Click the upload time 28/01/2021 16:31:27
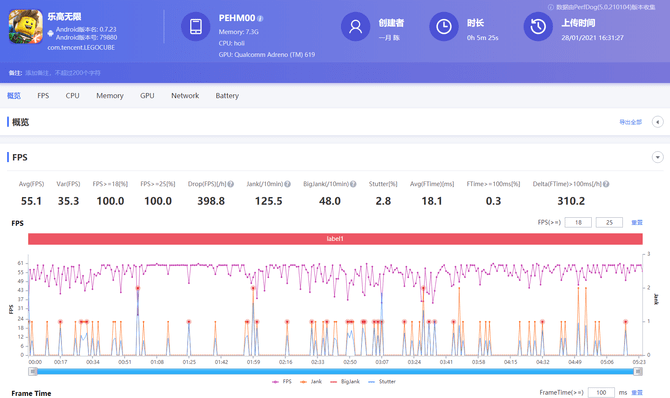 [x=592, y=38]
